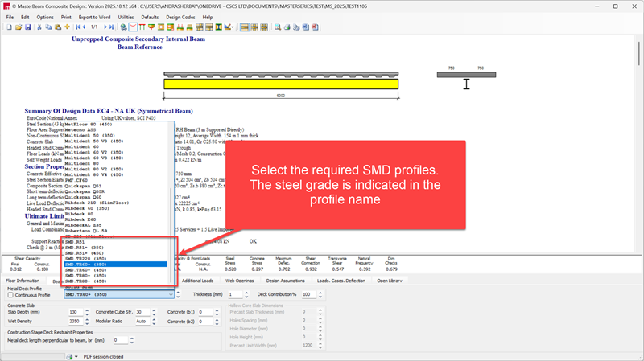644x361 pixels.
Task: Go to next beam arrow icon
Action: pos(105,27)
